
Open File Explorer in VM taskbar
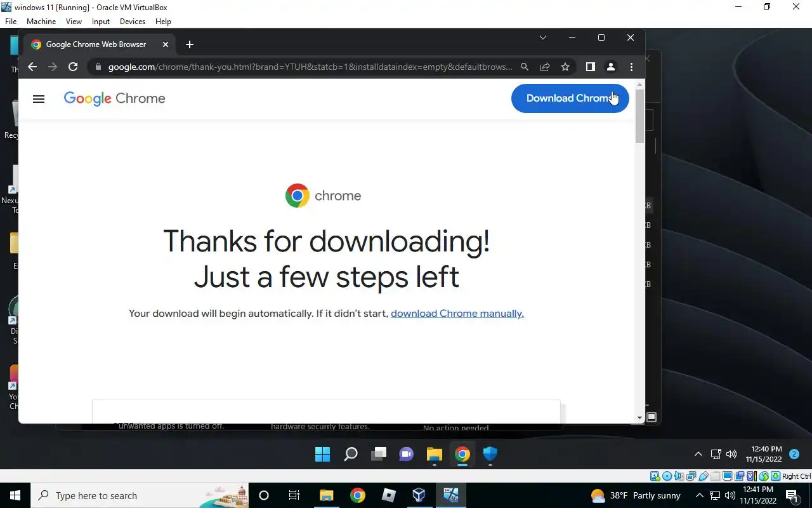pos(435,454)
